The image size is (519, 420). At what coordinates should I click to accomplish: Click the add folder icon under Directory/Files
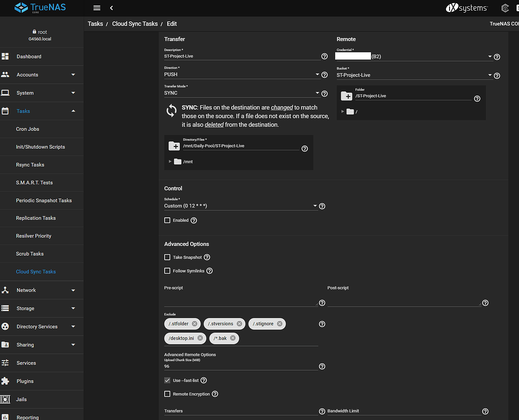(x=174, y=146)
